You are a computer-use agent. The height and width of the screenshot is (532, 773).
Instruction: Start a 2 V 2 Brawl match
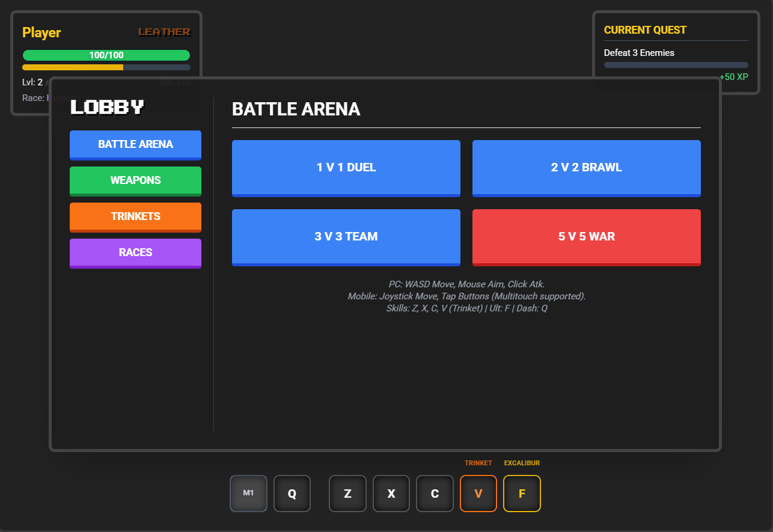click(x=587, y=168)
